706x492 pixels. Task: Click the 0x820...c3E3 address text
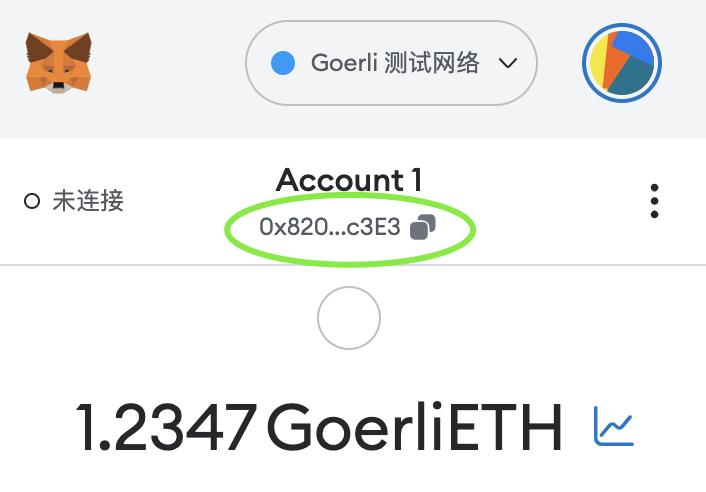point(330,227)
